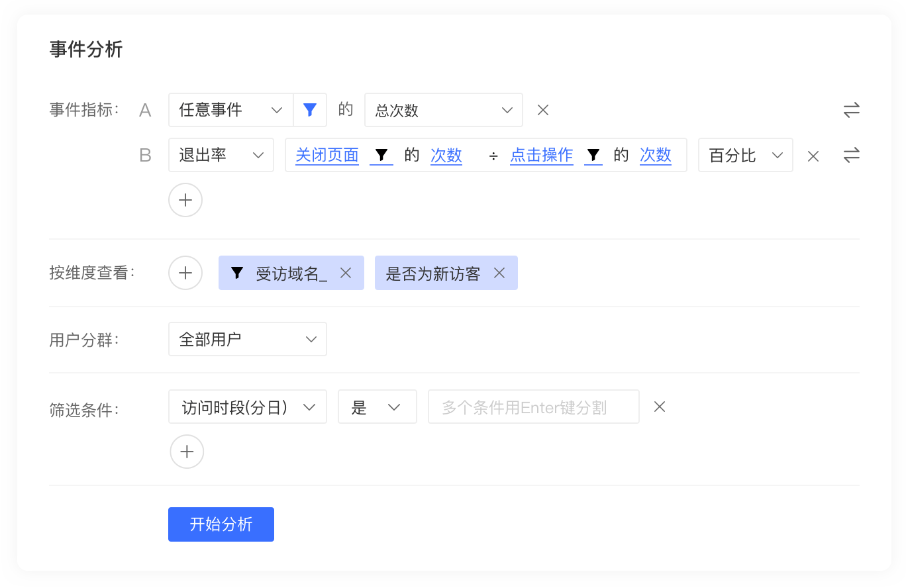
Task: Click the 事件指标 label
Action: click(x=84, y=110)
